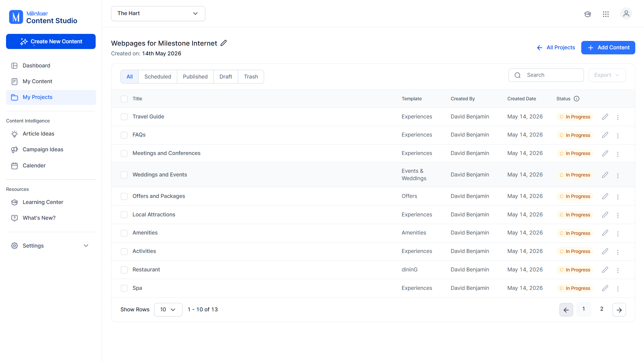Switch to the Trash tab
This screenshot has height=362, width=644.
pyautogui.click(x=251, y=76)
